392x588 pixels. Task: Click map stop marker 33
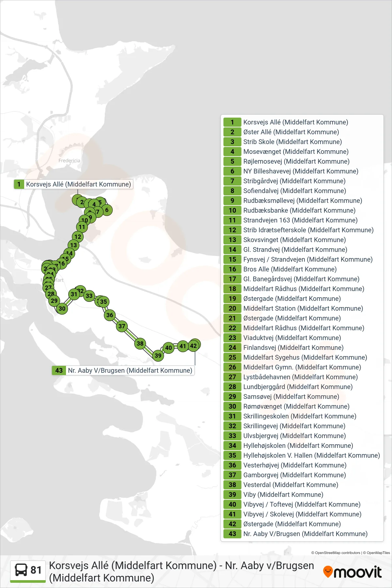(x=89, y=296)
